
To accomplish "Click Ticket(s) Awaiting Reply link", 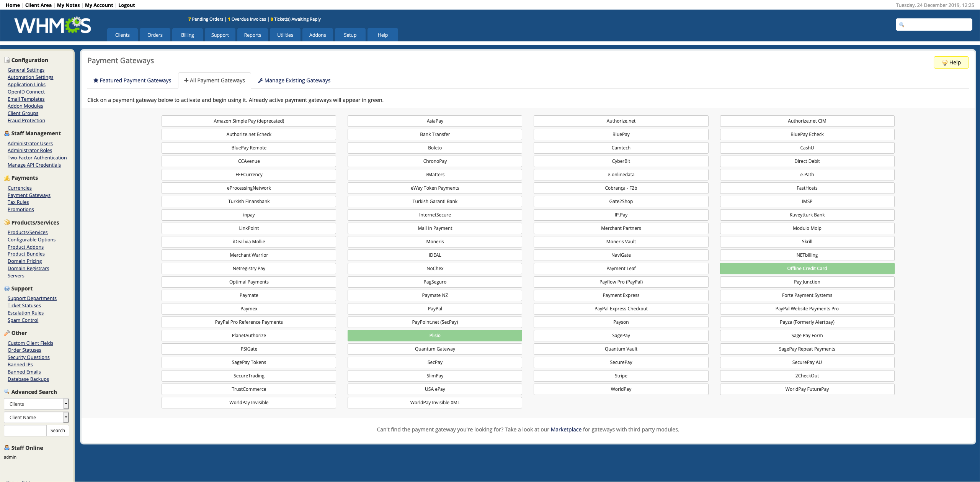I will [296, 19].
